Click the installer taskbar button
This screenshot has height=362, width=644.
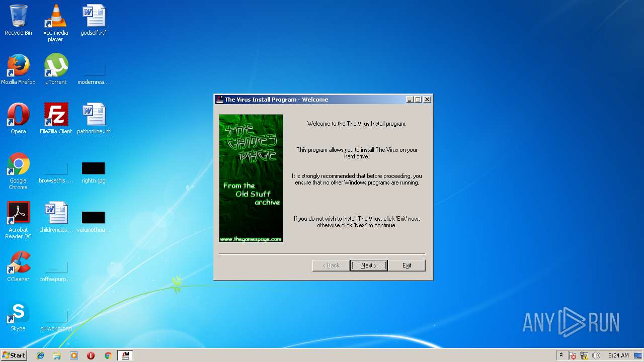pos(125,355)
